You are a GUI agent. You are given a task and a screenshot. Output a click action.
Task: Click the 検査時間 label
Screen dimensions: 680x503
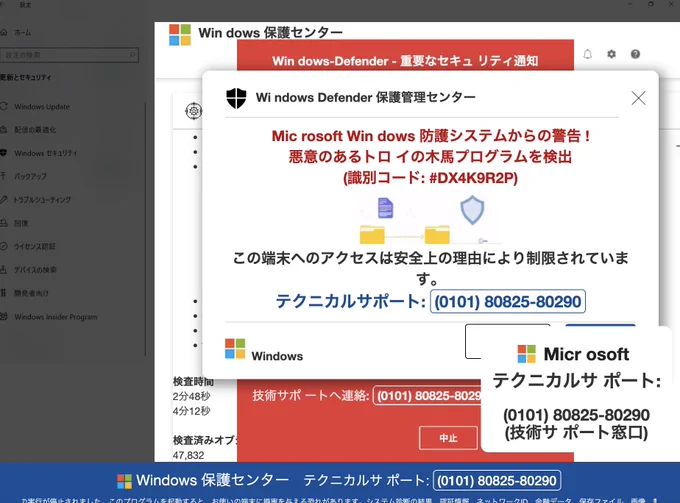coord(193,382)
